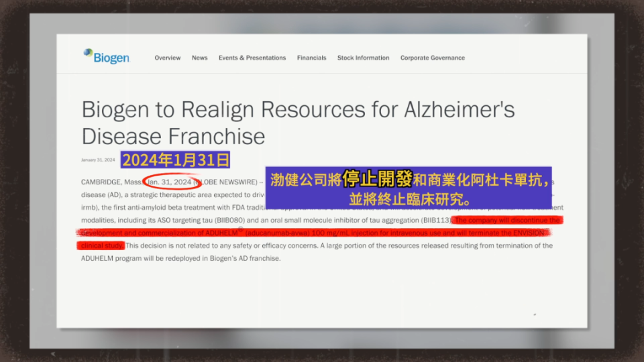
Task: Open the Financials nav item
Action: (x=312, y=58)
